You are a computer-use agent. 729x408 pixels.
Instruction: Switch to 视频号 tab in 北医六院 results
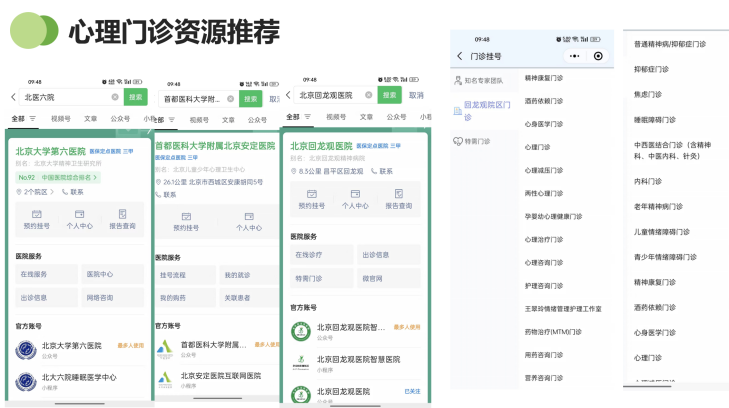point(60,118)
